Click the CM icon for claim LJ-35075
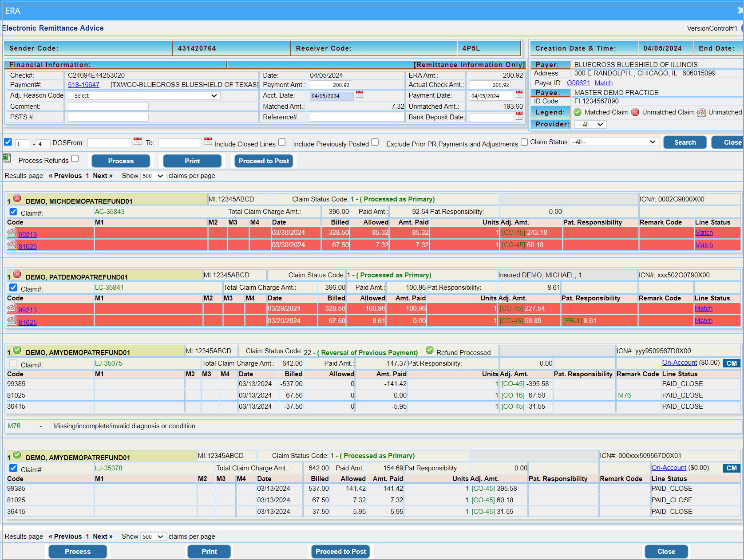744x560 pixels. tap(732, 363)
